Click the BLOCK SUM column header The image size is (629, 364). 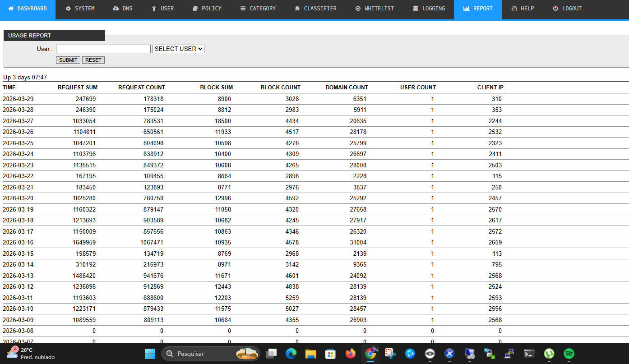217,88
